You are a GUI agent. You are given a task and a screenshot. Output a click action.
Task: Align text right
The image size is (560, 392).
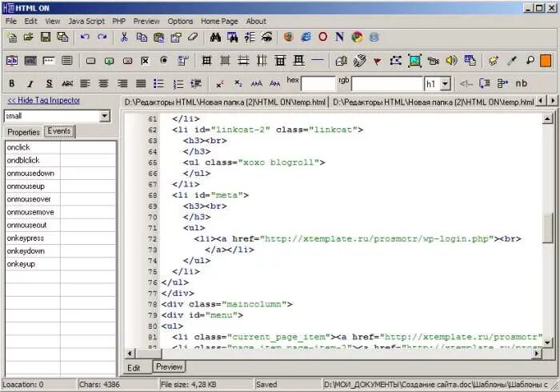[122, 84]
